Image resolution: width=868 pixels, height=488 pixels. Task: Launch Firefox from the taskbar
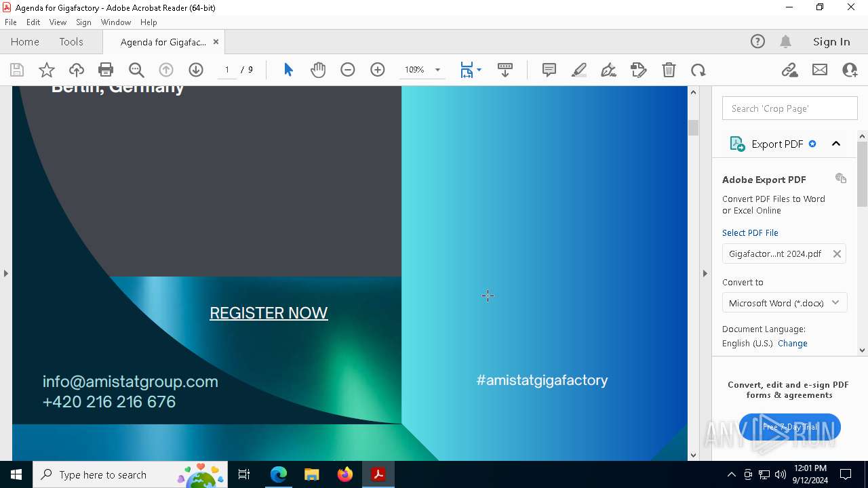click(x=345, y=474)
